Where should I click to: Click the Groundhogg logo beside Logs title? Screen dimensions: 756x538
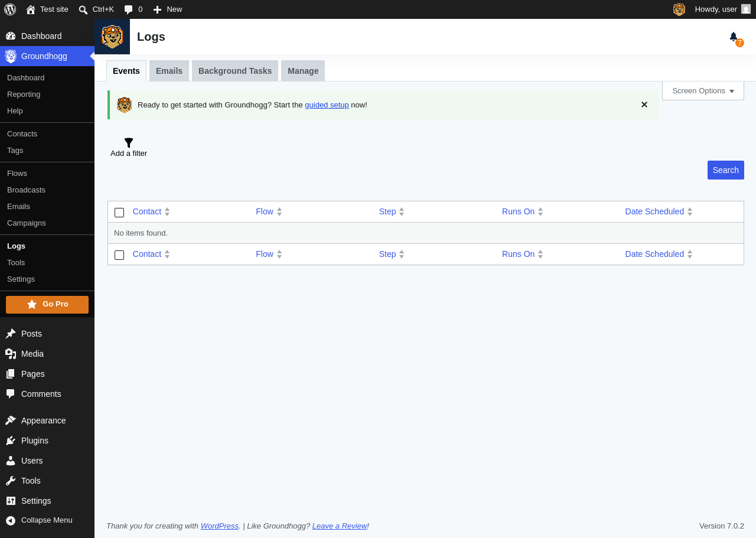pyautogui.click(x=112, y=37)
